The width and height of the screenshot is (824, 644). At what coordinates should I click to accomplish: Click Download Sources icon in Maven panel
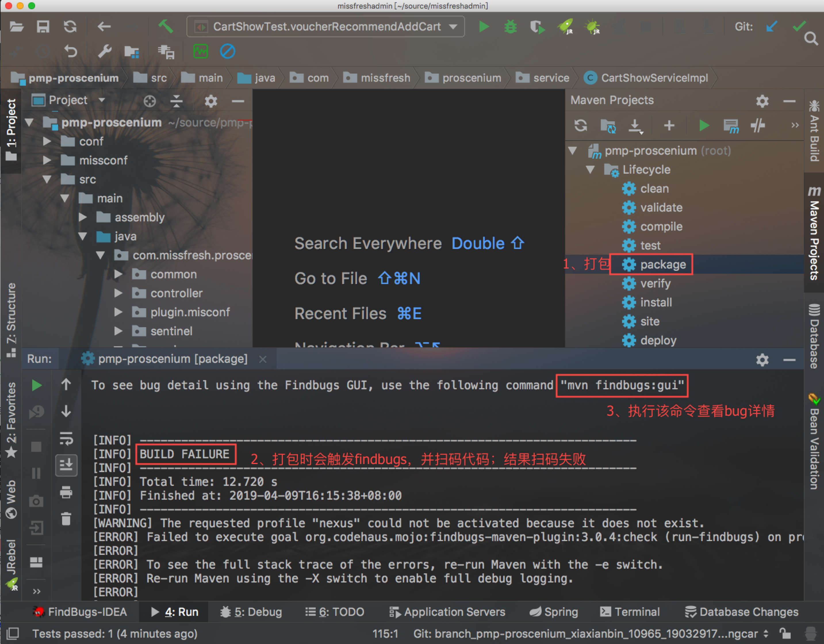click(636, 126)
